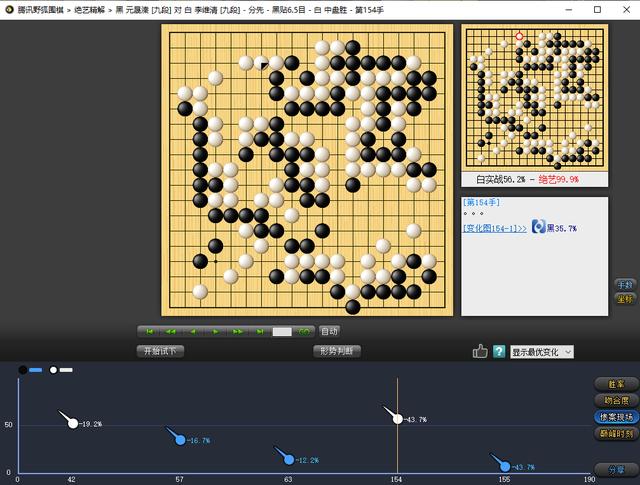
Task: Click the 开始试下 button
Action: click(160, 351)
